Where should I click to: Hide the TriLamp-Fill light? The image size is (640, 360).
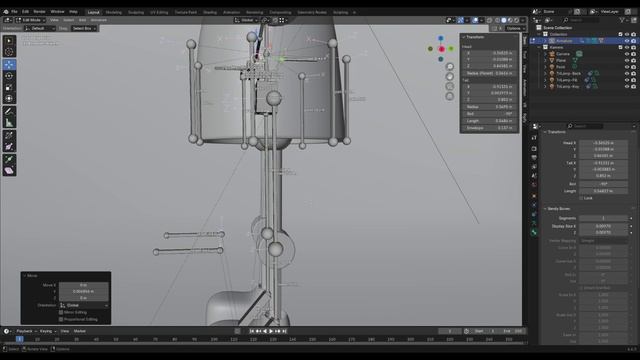627,80
